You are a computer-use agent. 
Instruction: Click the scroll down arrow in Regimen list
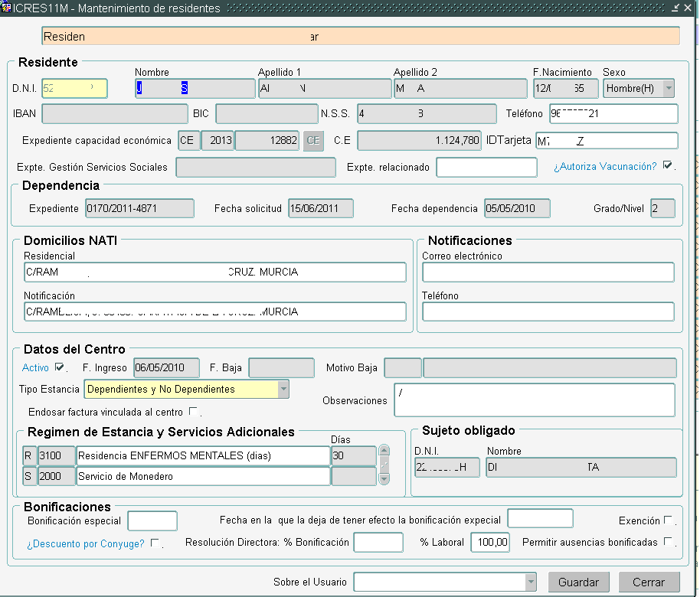pyautogui.click(x=384, y=478)
